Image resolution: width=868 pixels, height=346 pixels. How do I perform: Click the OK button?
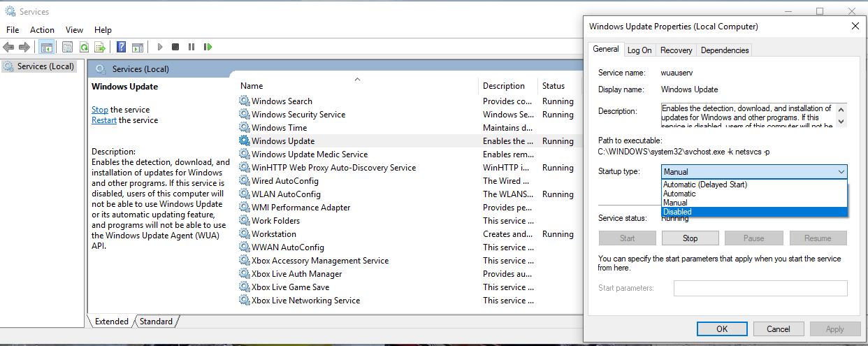(x=722, y=329)
